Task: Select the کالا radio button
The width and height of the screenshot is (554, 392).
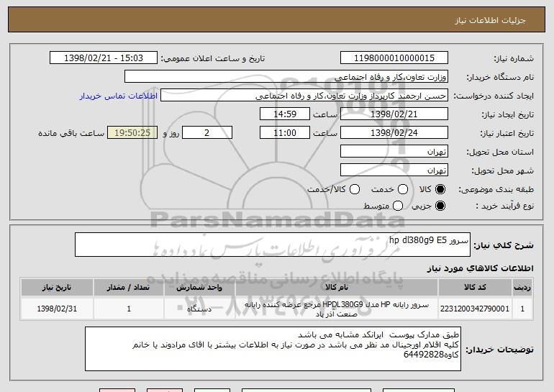Action: pyautogui.click(x=440, y=190)
